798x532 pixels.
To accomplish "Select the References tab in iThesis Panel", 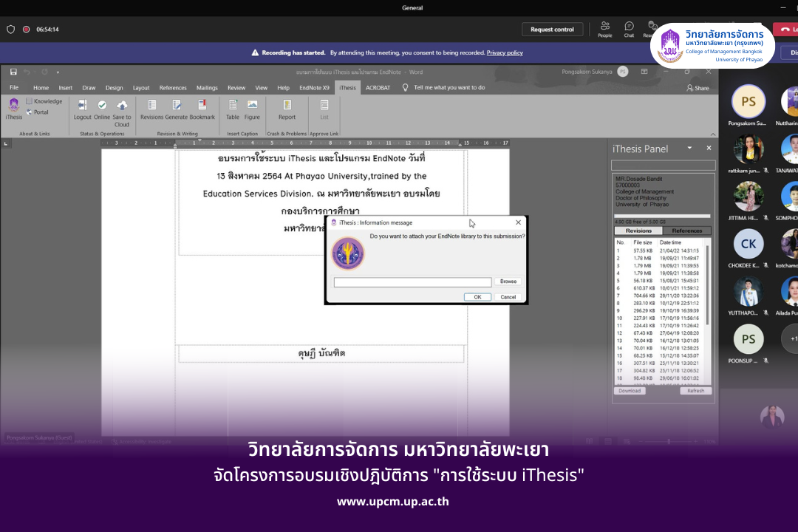I will point(687,231).
